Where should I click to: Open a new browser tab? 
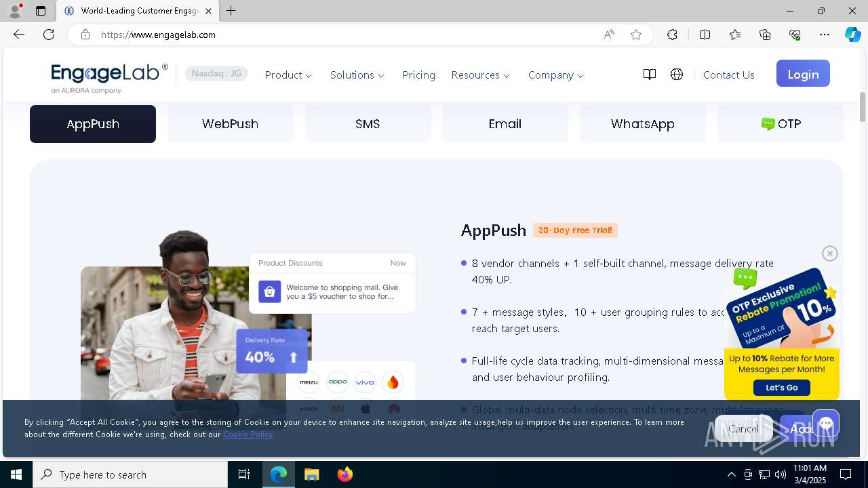(x=231, y=11)
